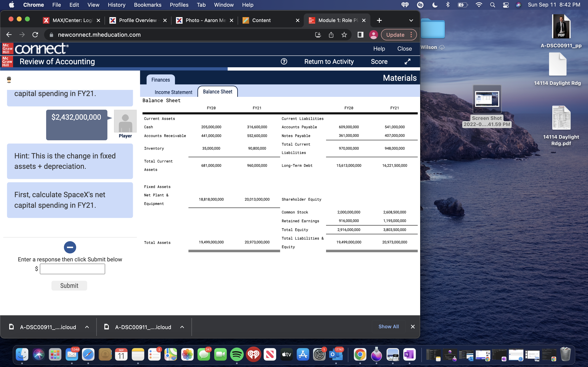The height and width of the screenshot is (367, 588).
Task: Reload the page with the refresh icon
Action: point(35,34)
